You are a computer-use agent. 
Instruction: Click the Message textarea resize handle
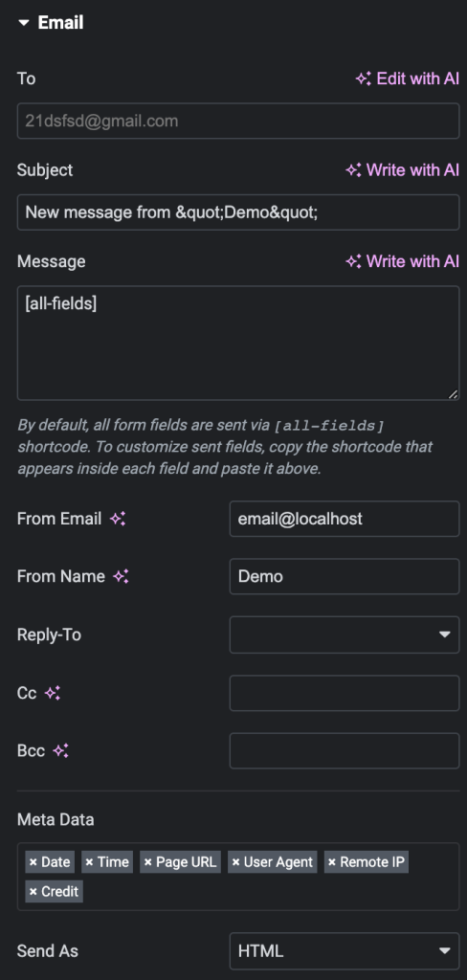(x=454, y=393)
